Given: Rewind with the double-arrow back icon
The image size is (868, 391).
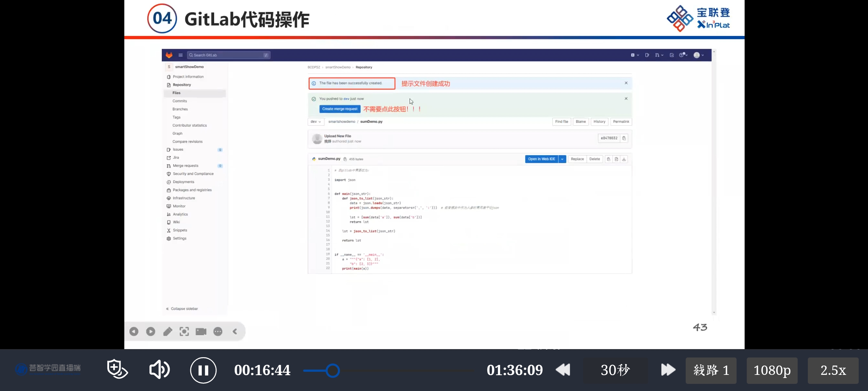Looking at the screenshot, I should pyautogui.click(x=563, y=370).
